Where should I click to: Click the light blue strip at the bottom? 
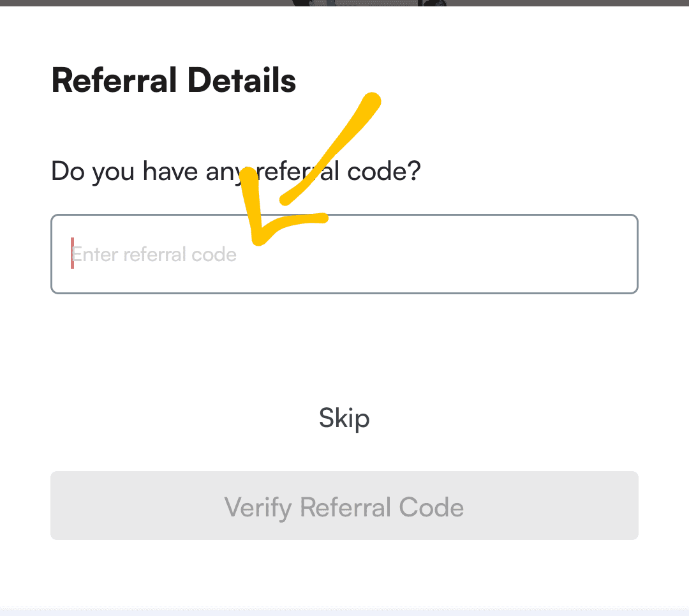(x=344, y=611)
